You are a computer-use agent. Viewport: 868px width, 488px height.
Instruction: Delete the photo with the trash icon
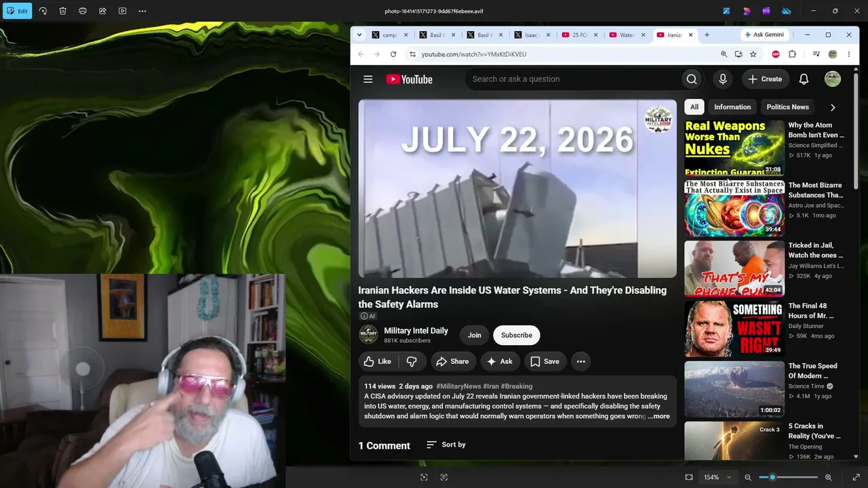tap(62, 11)
